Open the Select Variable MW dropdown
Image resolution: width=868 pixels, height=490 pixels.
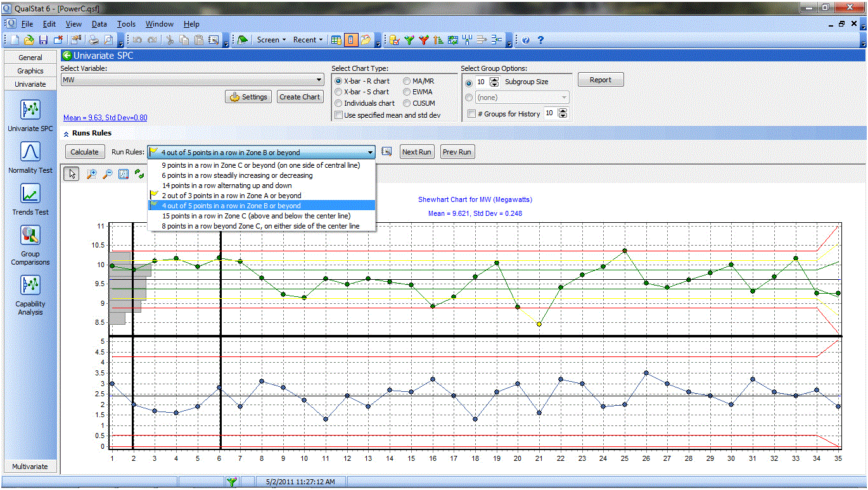(x=192, y=80)
